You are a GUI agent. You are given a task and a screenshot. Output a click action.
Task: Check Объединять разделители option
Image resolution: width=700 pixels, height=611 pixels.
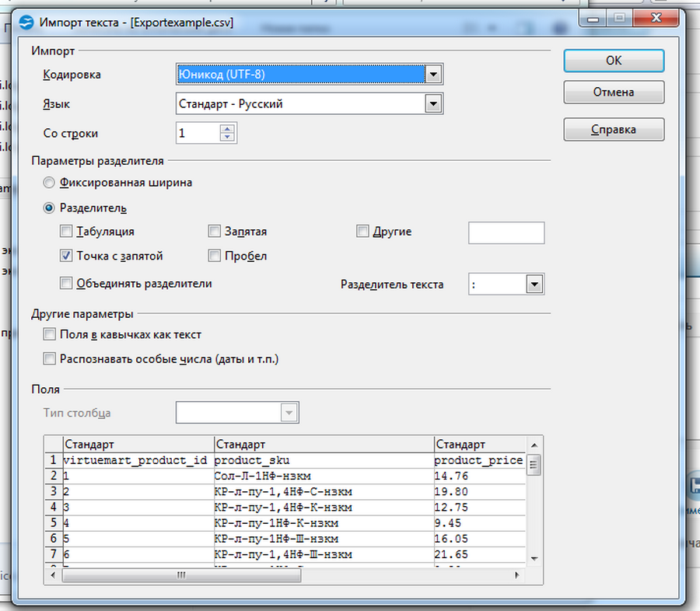(x=67, y=284)
